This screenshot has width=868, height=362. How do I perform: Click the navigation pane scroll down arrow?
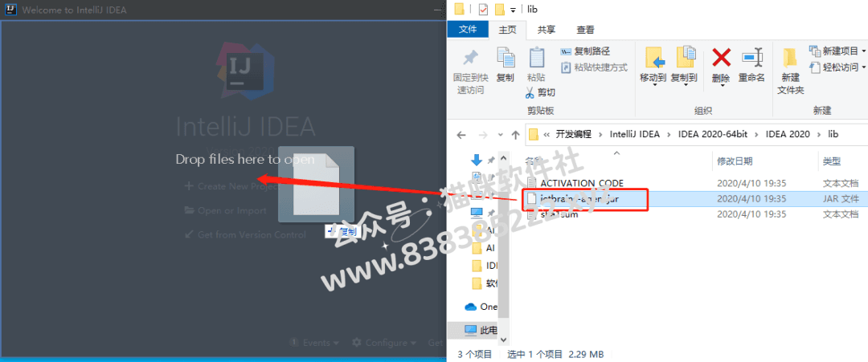(x=502, y=338)
